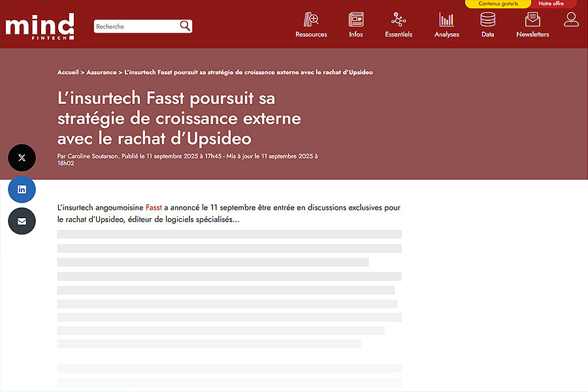This screenshot has width=588, height=392.
Task: Click the Recherche search field
Action: point(136,27)
